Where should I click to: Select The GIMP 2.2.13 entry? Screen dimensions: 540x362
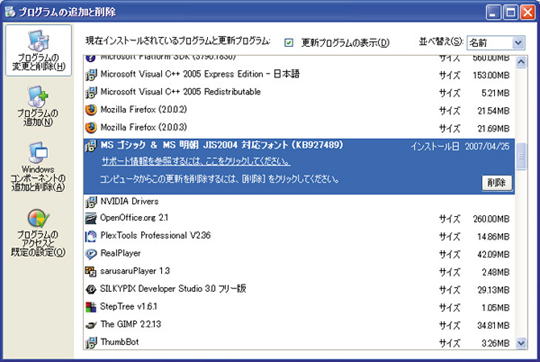coord(299,325)
